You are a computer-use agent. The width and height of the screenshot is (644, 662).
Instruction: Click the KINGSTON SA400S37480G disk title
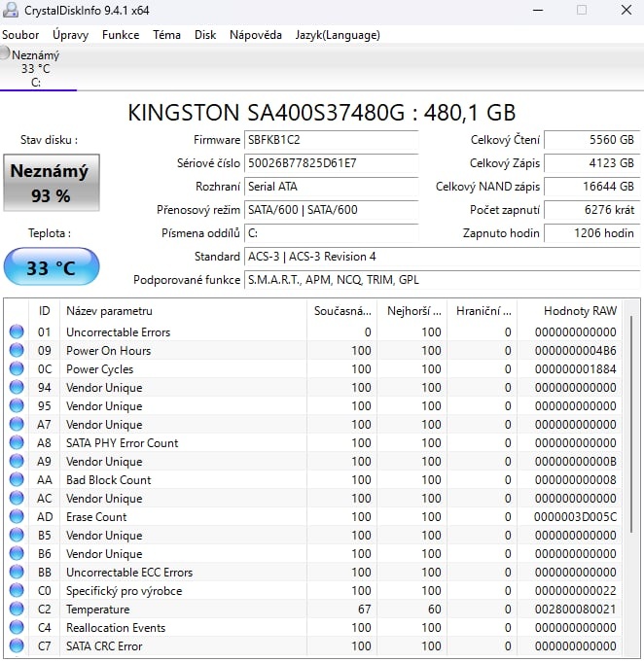click(x=322, y=113)
